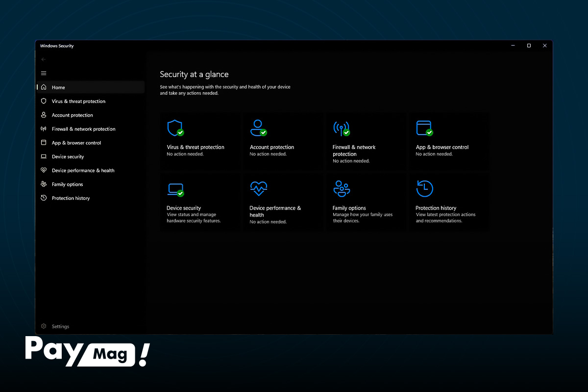This screenshot has height=392, width=588.
Task: Select Home in the sidebar
Action: [x=58, y=88]
